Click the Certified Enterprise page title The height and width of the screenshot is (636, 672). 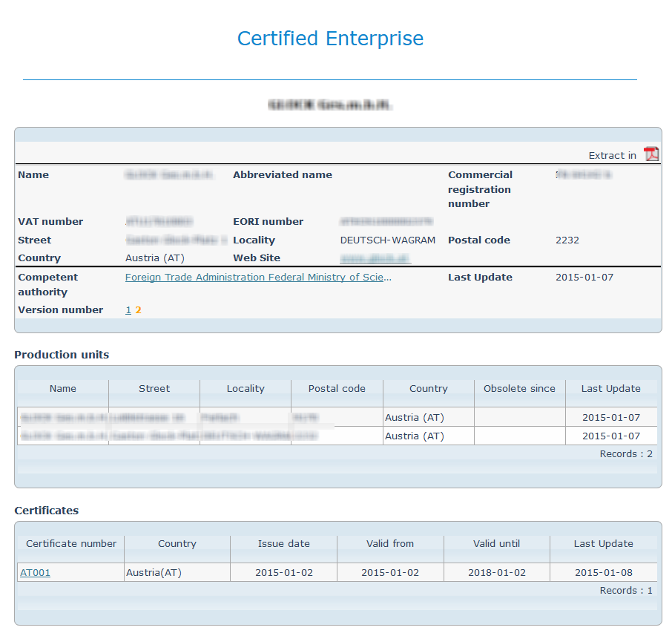329,39
